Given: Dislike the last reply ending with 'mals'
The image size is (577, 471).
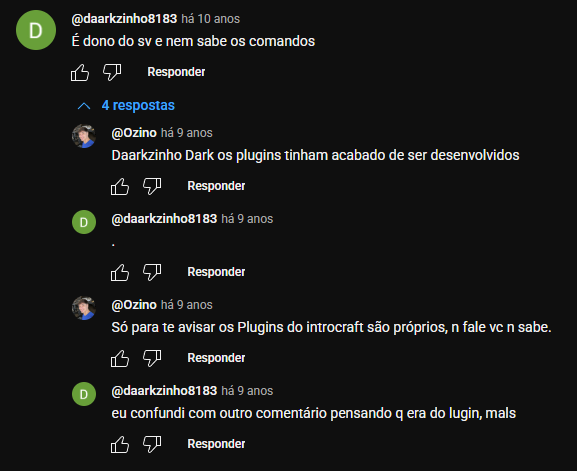Looking at the screenshot, I should coord(152,444).
